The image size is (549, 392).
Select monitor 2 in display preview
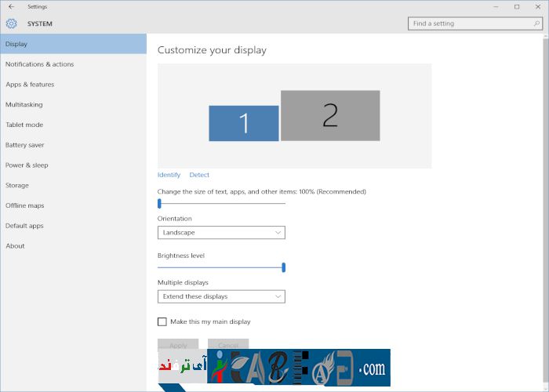tap(330, 115)
